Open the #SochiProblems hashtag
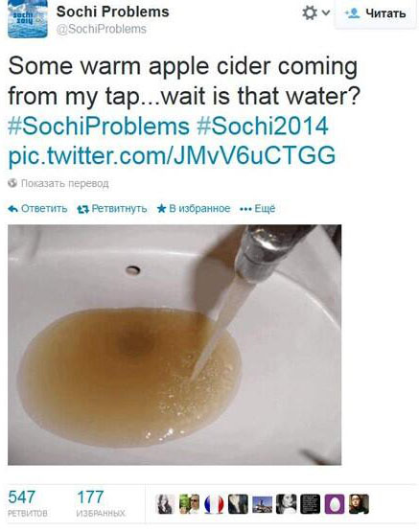 (x=99, y=126)
